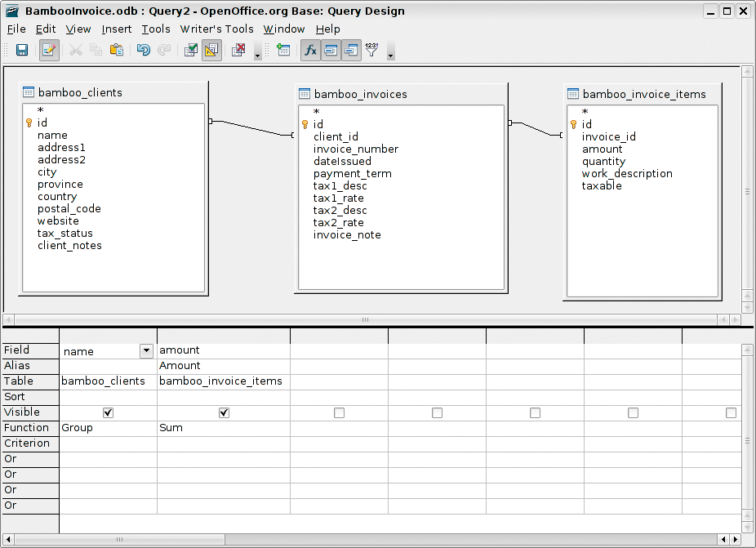Uncheck Visible for the name column
Viewport: 756px width, 548px height.
click(108, 413)
